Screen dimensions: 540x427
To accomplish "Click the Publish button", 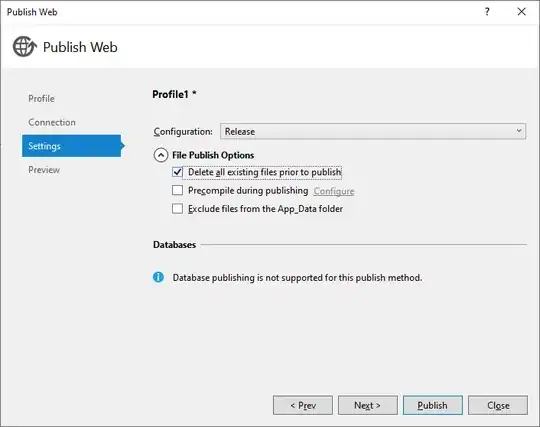I will pos(433,405).
